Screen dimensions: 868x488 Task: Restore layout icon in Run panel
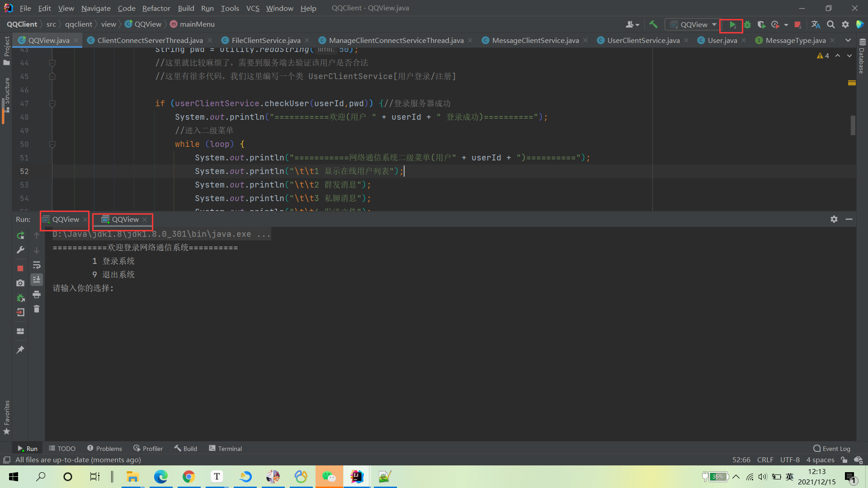(x=20, y=331)
